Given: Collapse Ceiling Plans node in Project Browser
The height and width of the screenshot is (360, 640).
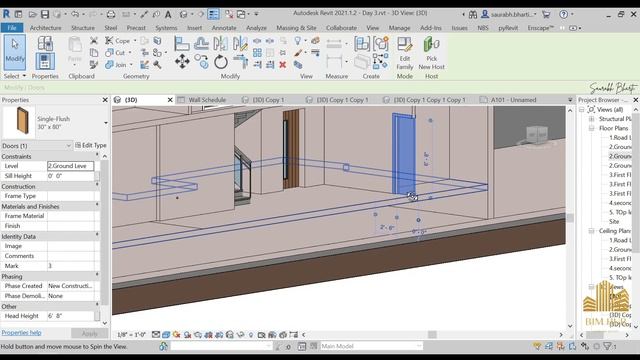Looking at the screenshot, I should [591, 231].
